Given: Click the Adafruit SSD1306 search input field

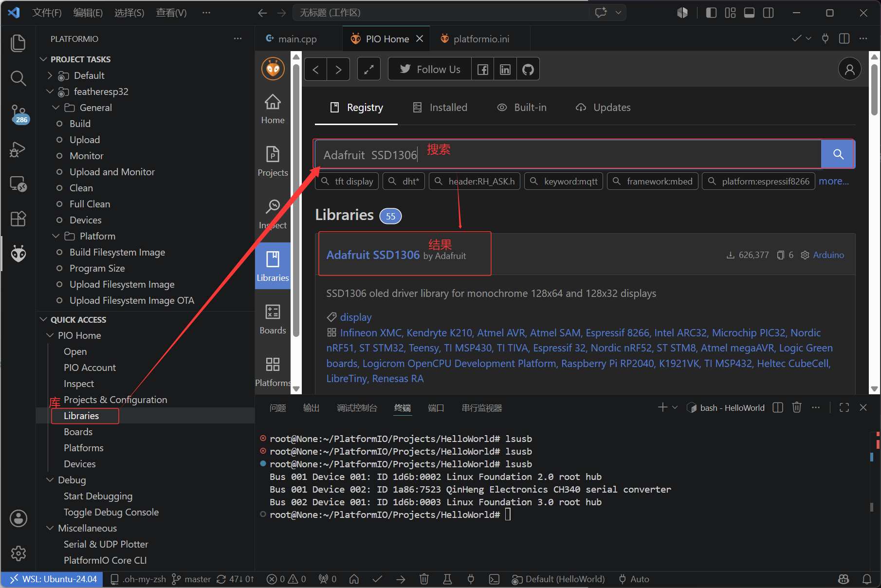Looking at the screenshot, I should tap(568, 154).
